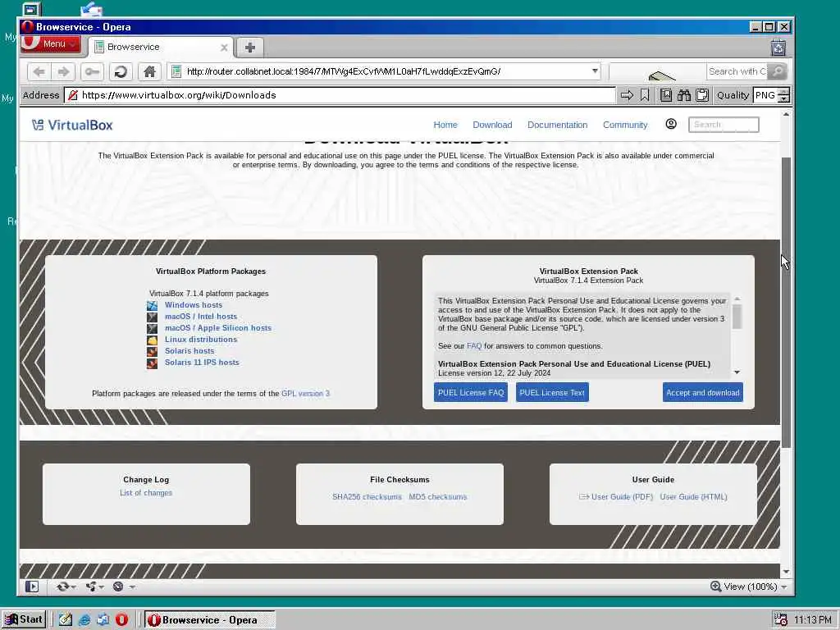Open the macOS / Intel hosts link
The width and height of the screenshot is (840, 630).
click(x=201, y=317)
